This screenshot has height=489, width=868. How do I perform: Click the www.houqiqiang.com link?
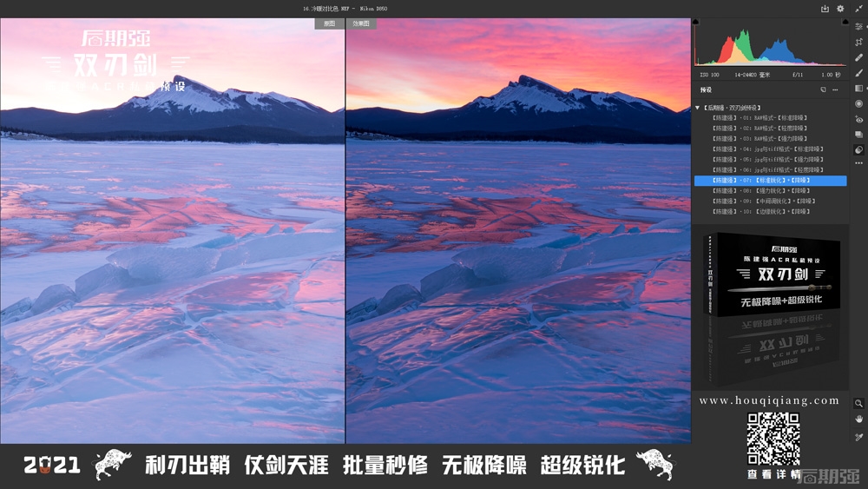click(769, 400)
